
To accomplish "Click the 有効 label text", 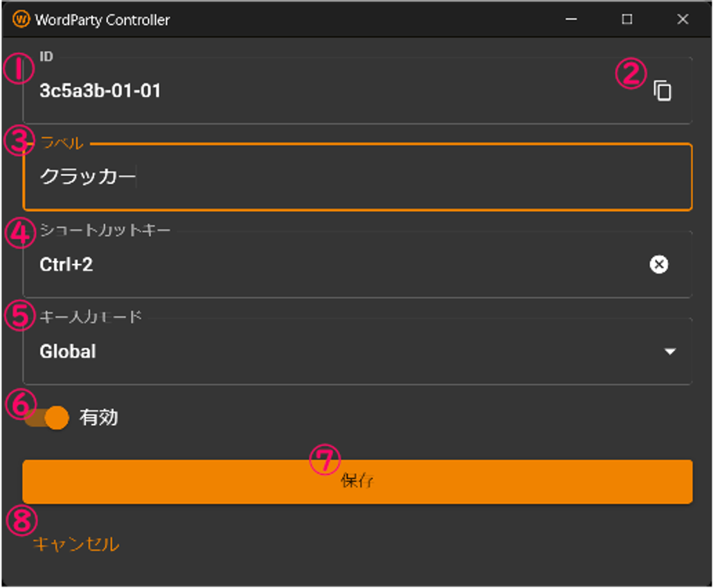I will [x=99, y=418].
